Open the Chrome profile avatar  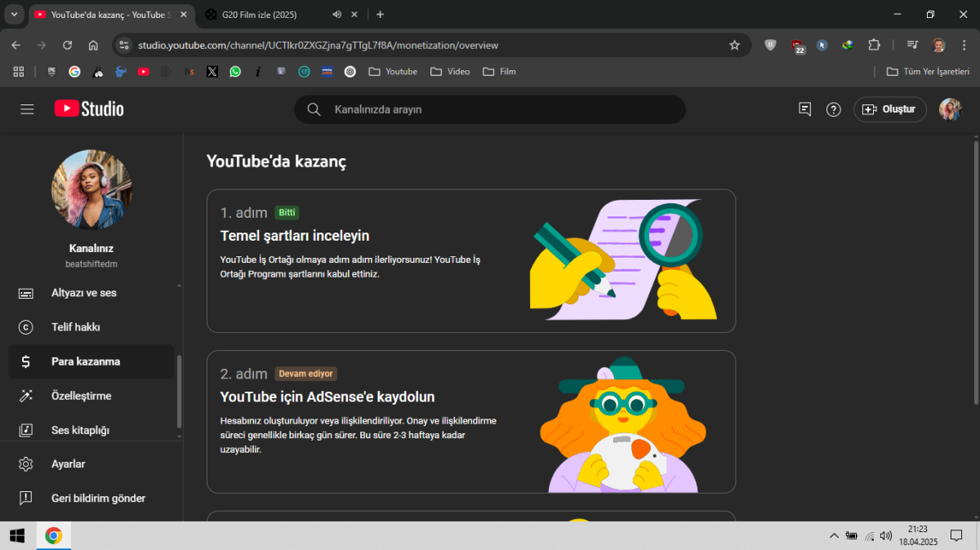click(939, 45)
